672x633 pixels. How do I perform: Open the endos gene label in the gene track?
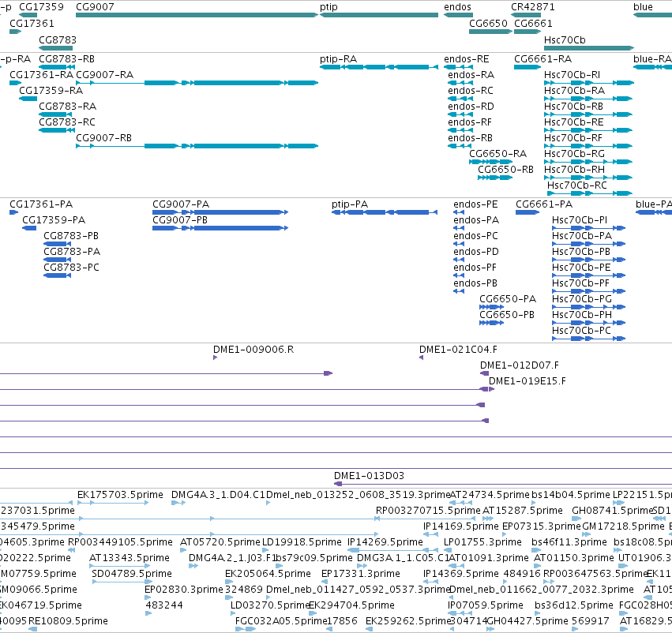(457, 7)
